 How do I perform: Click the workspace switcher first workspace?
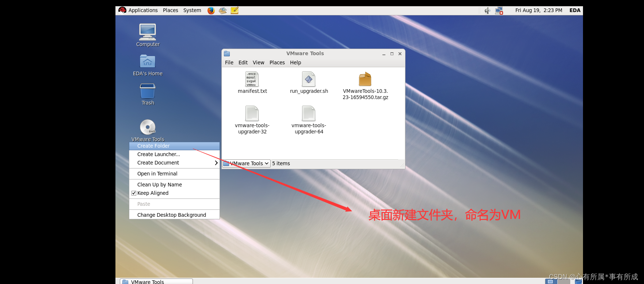coord(551,281)
